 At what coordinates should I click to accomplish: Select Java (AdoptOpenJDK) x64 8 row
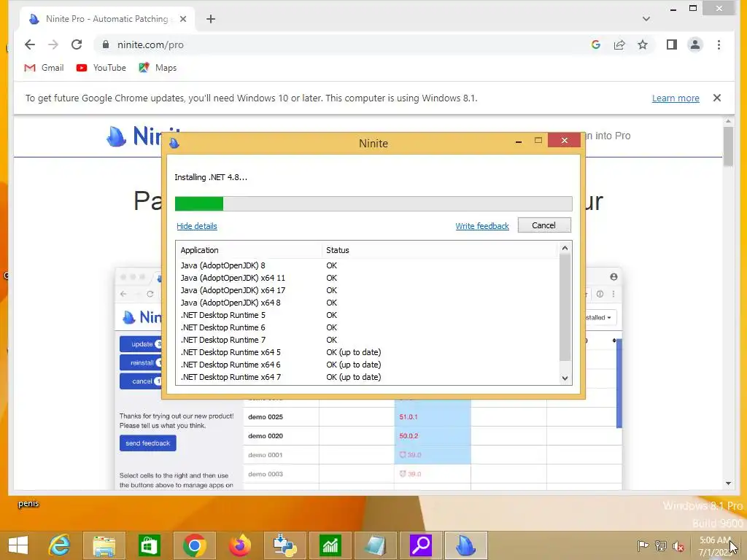pyautogui.click(x=368, y=303)
